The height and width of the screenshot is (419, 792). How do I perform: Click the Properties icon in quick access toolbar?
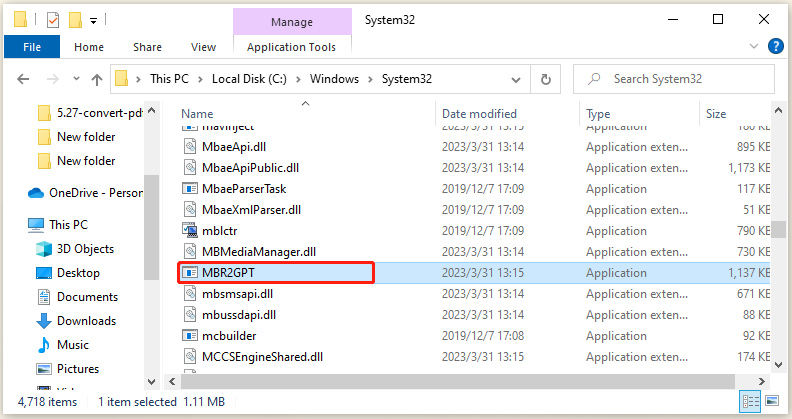(53, 20)
